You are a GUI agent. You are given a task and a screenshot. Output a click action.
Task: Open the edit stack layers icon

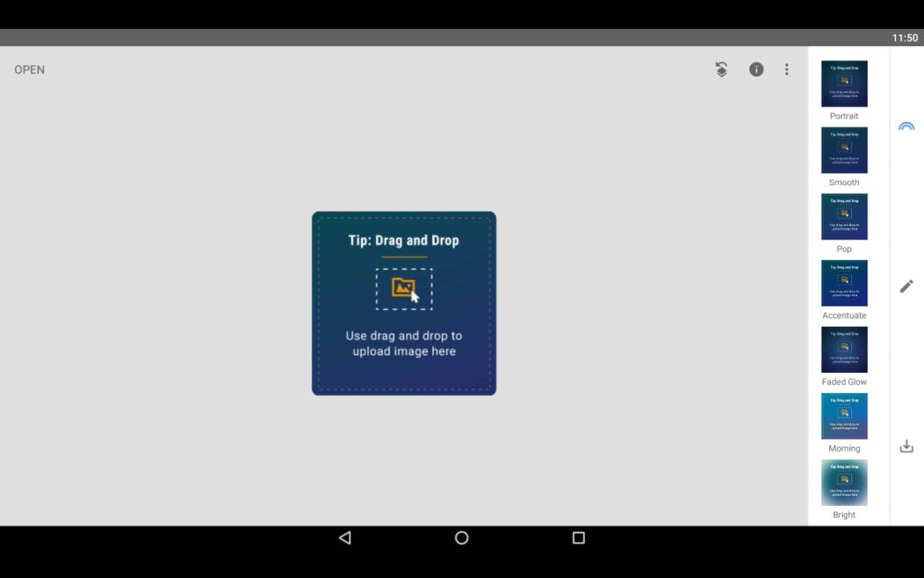722,70
